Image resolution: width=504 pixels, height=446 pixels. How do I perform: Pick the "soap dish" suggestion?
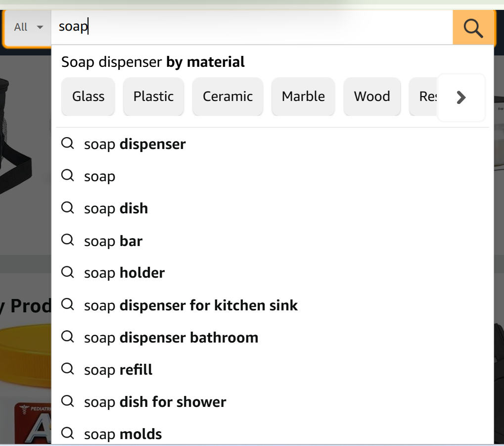[116, 208]
